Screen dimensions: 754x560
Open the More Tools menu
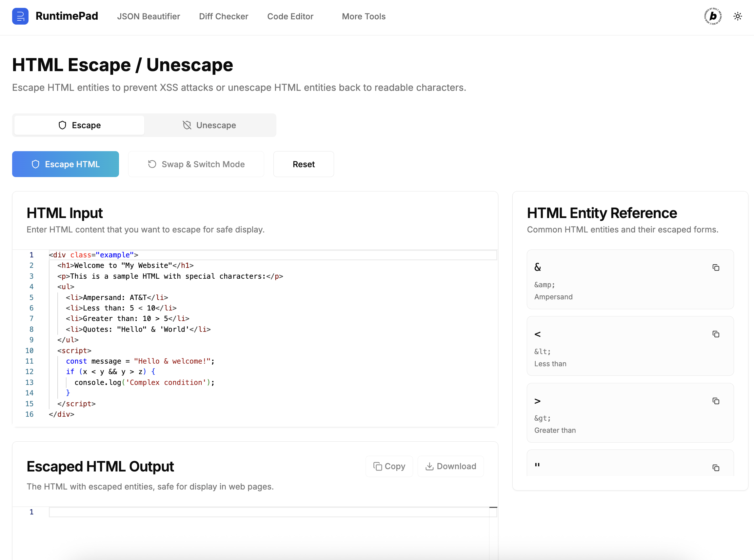[x=363, y=16]
